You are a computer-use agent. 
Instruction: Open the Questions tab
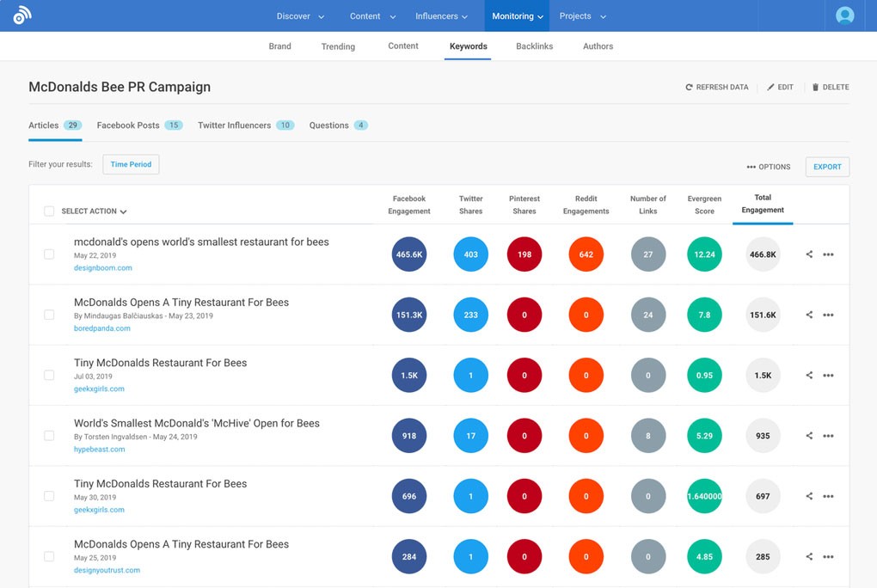point(339,126)
